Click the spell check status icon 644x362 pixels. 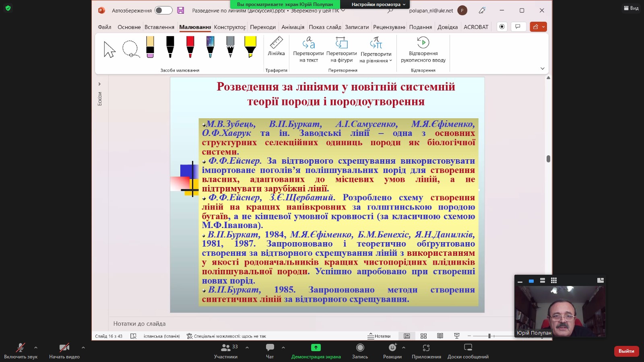point(133,336)
